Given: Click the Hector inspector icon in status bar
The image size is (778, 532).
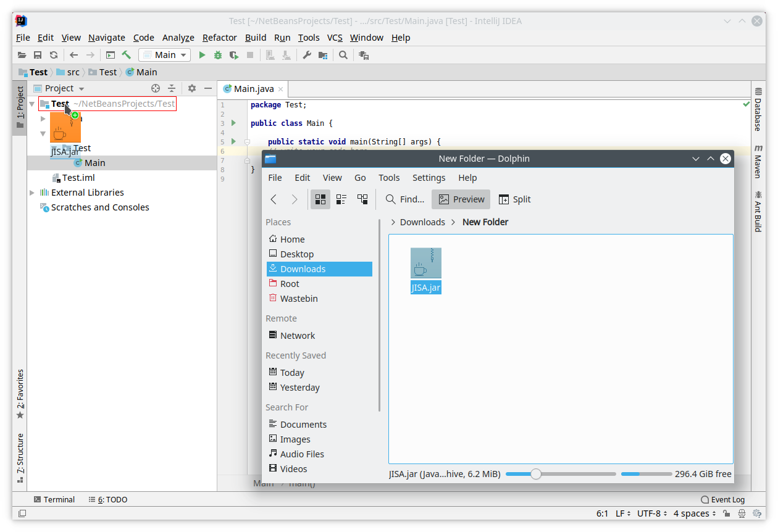Looking at the screenshot, I should [742, 513].
